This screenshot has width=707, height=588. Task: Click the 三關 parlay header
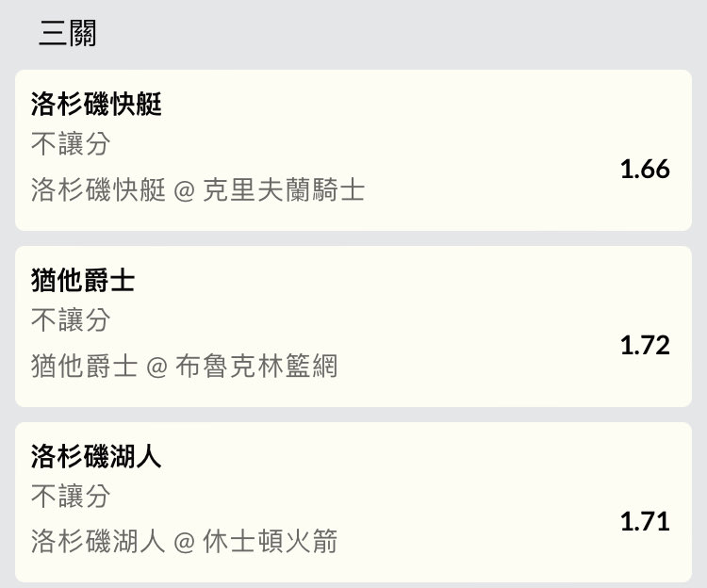tap(67, 34)
